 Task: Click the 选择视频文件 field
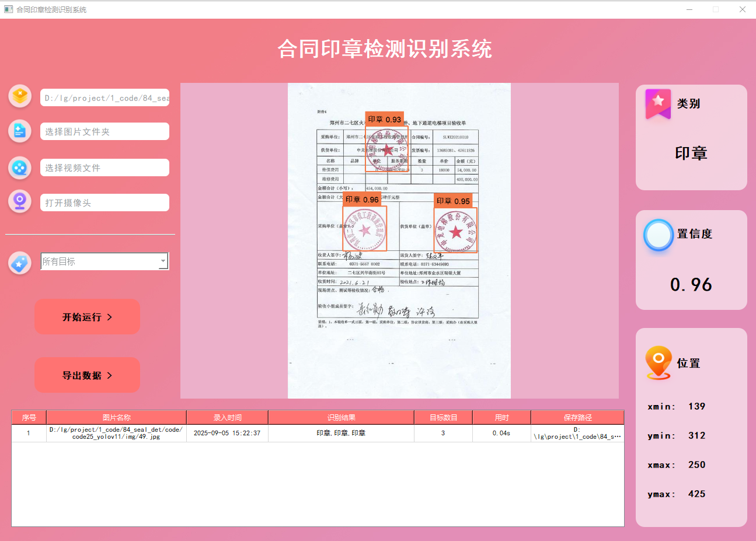[105, 167]
